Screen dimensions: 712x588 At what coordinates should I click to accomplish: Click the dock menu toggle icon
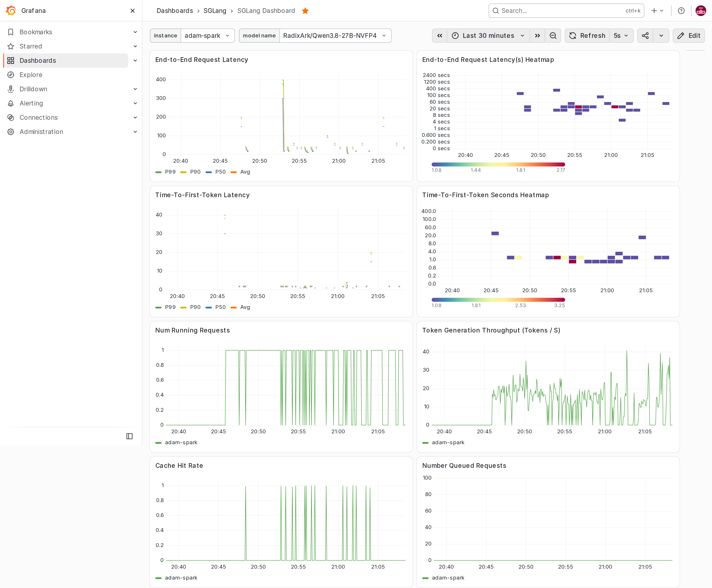(x=129, y=436)
